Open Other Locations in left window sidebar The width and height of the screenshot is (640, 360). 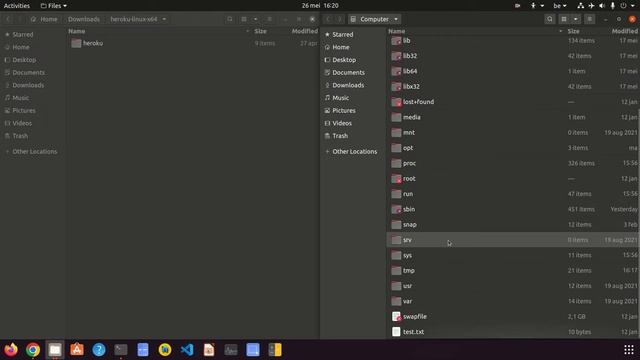click(33, 151)
